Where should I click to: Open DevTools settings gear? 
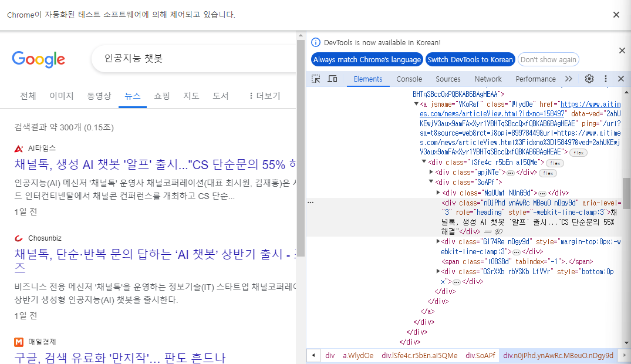click(589, 79)
